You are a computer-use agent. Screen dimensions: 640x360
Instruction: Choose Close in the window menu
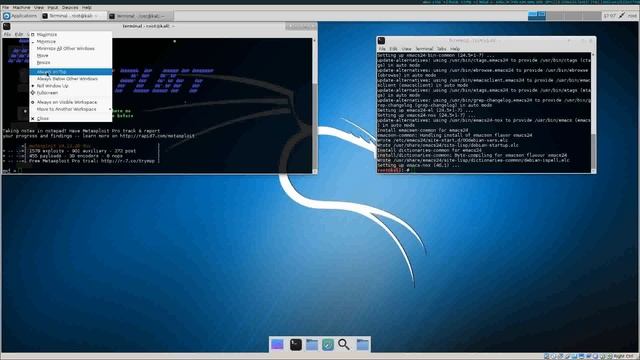pyautogui.click(x=71, y=118)
